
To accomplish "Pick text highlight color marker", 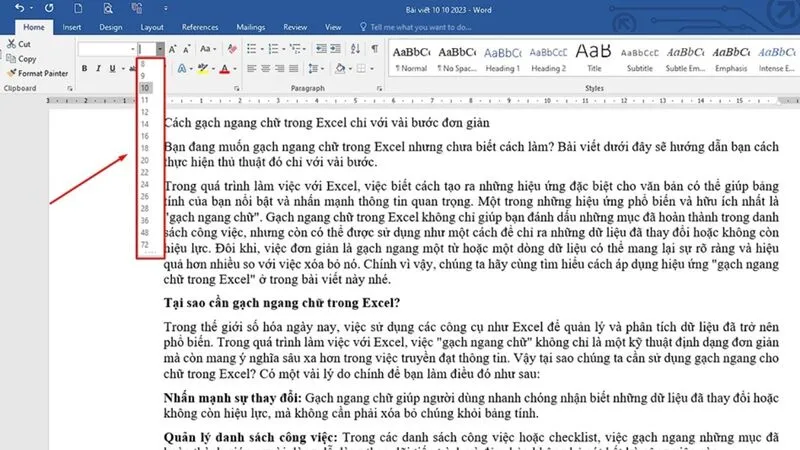I will pos(203,68).
